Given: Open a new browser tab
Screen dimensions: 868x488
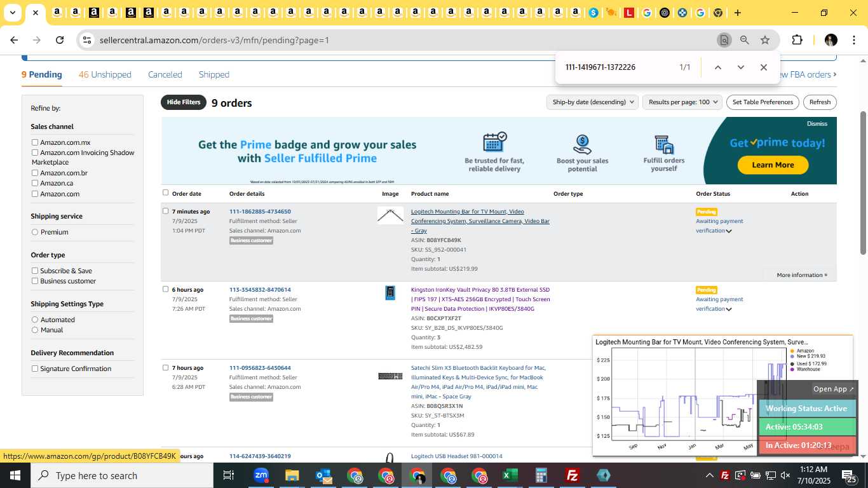Looking at the screenshot, I should (738, 13).
